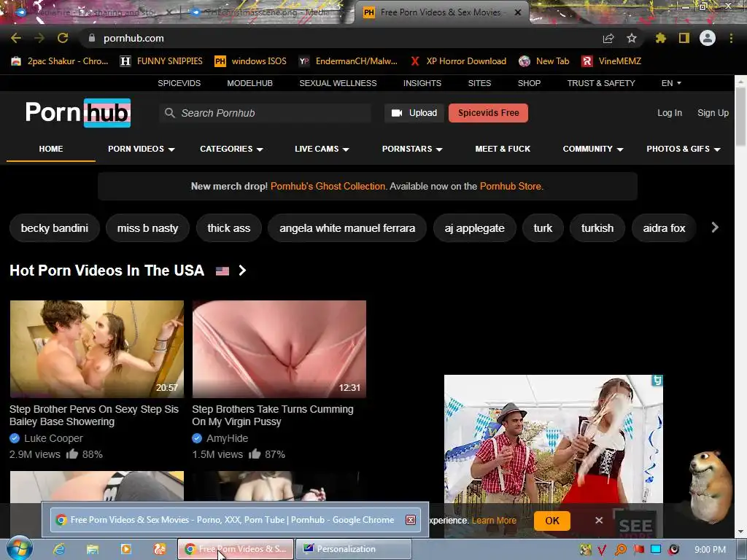Click the orange app icon pinned in taskbar
Screen dimensions: 747x560
click(160, 549)
